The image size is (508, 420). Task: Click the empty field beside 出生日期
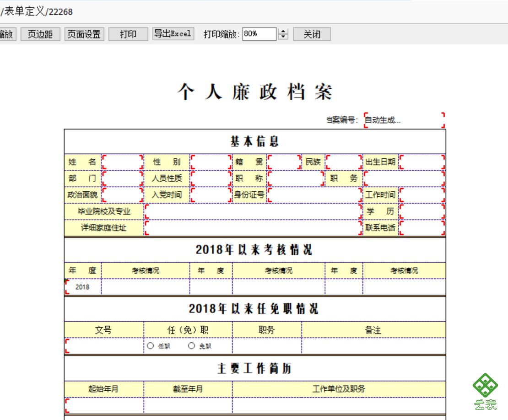422,162
